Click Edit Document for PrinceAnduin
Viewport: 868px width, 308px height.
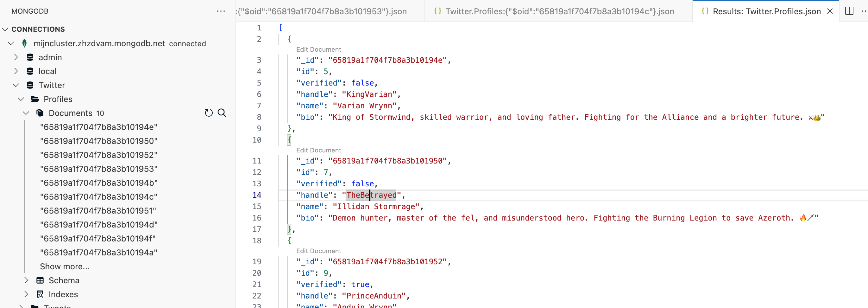318,251
